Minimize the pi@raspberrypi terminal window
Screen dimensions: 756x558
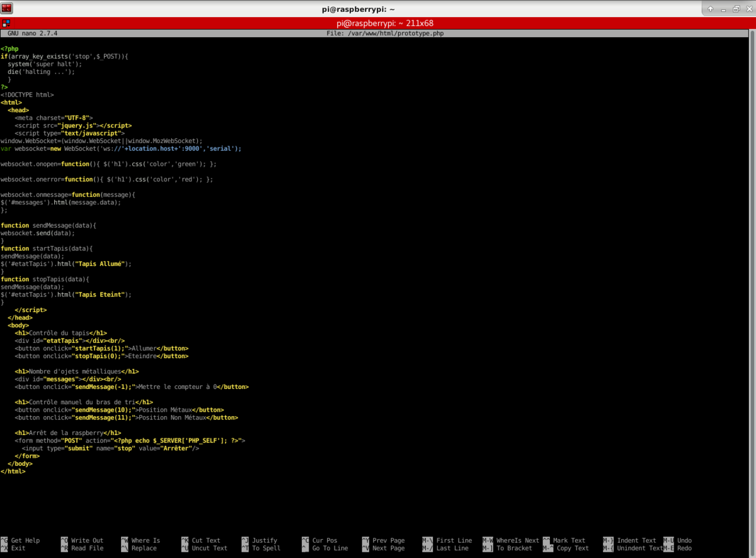tap(723, 9)
